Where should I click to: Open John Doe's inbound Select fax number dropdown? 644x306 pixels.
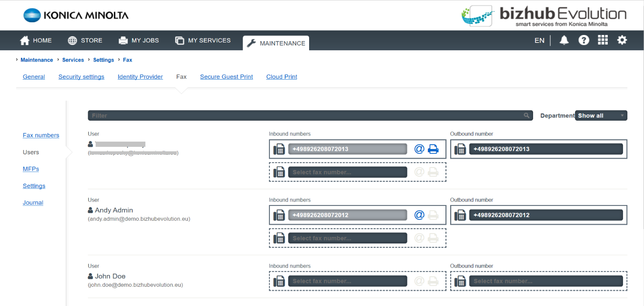pos(348,281)
